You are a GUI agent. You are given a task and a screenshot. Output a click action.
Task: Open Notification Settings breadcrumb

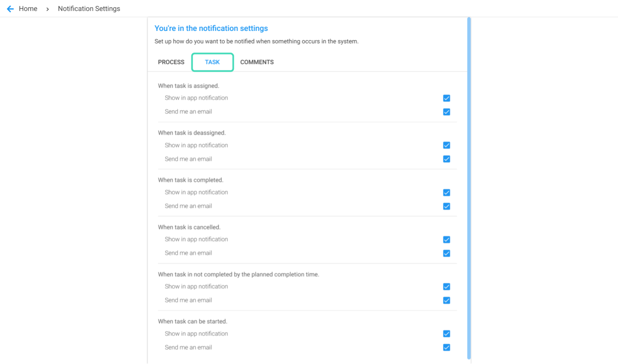tap(89, 9)
